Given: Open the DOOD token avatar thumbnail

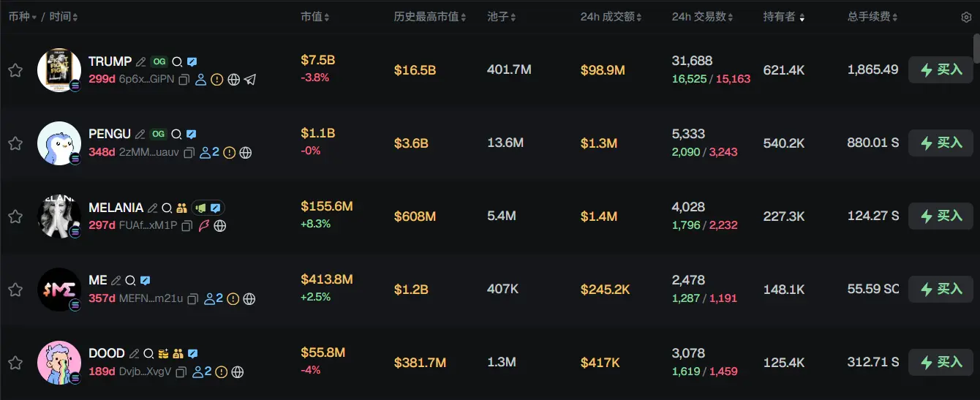Looking at the screenshot, I should (x=59, y=362).
